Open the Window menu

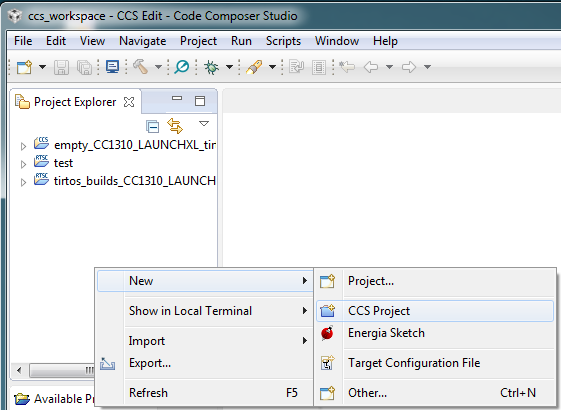[x=337, y=41]
